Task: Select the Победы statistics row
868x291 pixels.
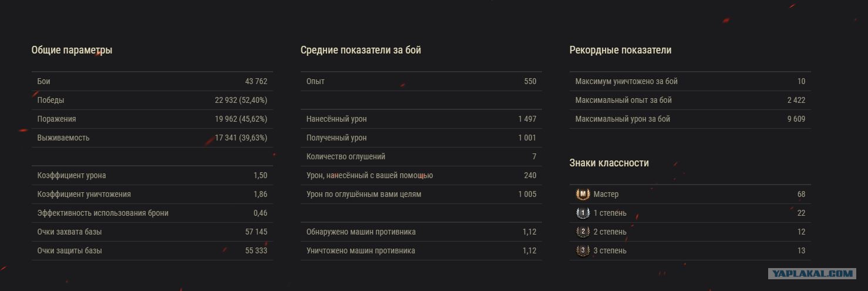Action: (152, 100)
